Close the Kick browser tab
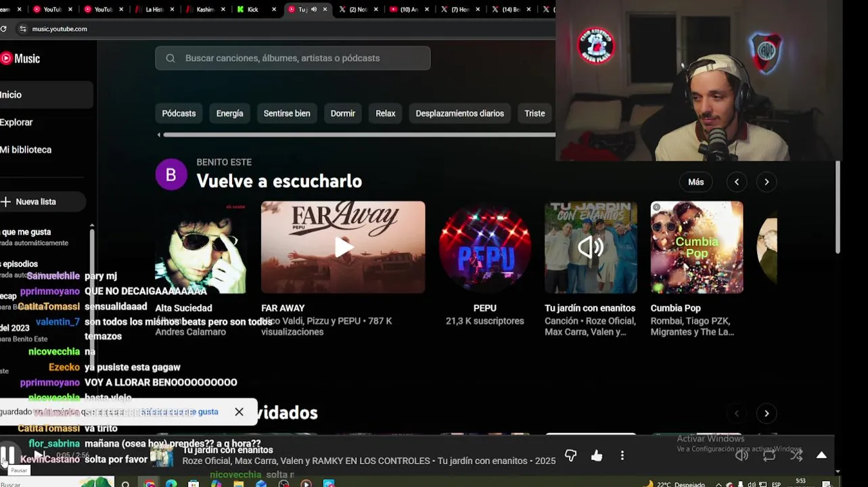 click(x=274, y=9)
